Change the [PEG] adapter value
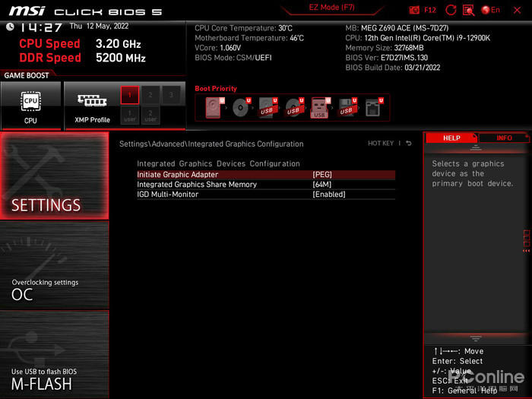Viewport: 532px width, 399px height. pos(322,175)
